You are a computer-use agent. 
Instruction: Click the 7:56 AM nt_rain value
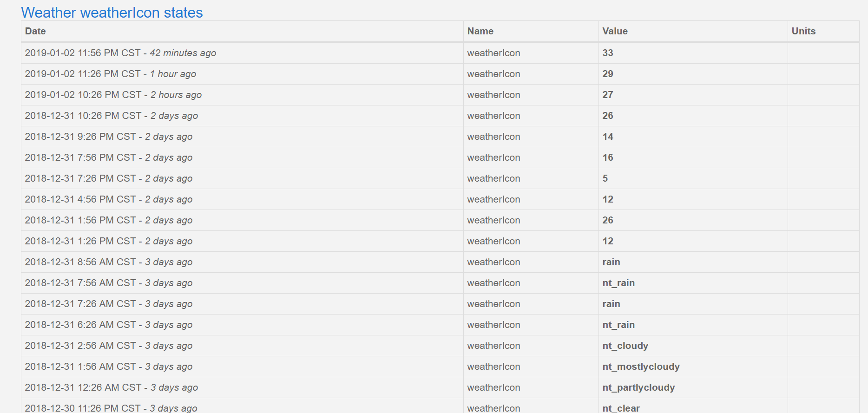pos(618,283)
